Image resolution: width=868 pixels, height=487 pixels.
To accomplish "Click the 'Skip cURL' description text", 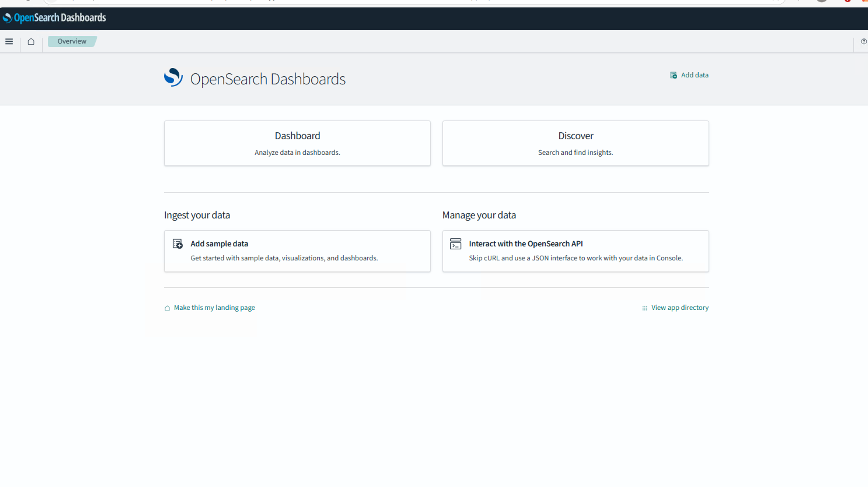I will pyautogui.click(x=576, y=258).
